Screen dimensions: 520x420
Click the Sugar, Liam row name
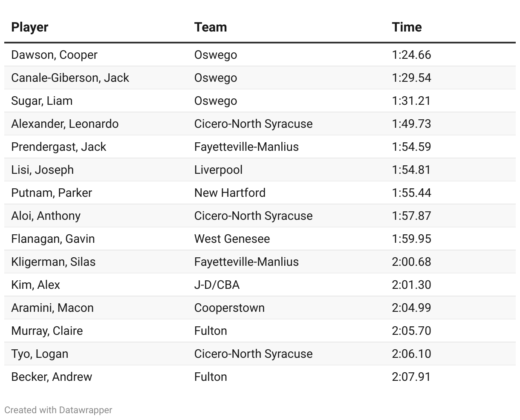(x=42, y=101)
